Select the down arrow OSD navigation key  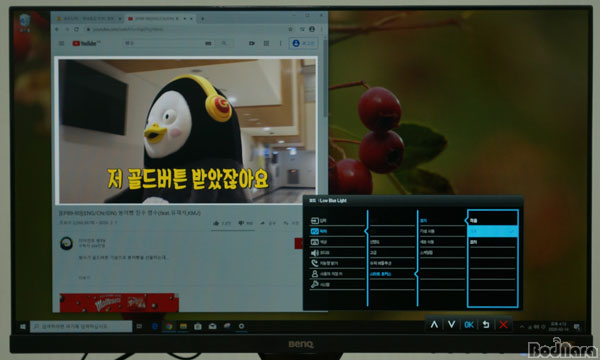coord(451,324)
